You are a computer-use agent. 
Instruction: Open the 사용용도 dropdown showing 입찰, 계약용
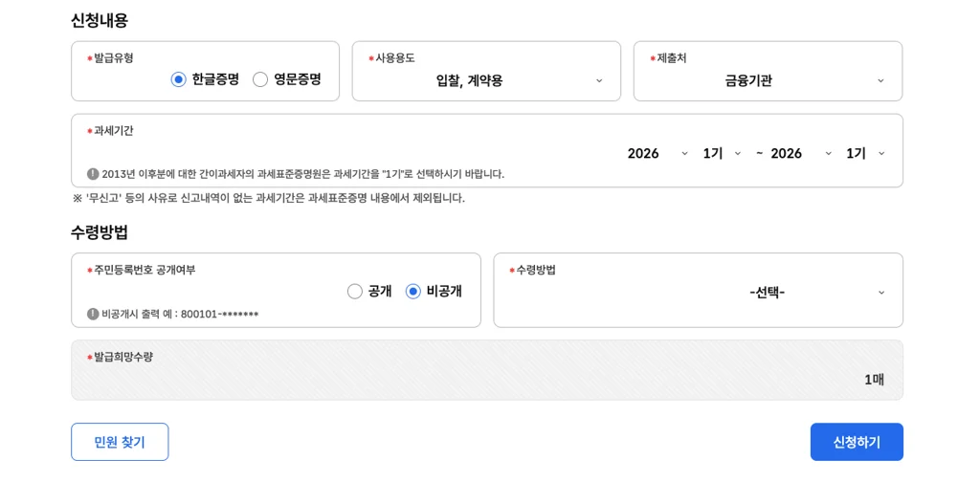click(486, 80)
